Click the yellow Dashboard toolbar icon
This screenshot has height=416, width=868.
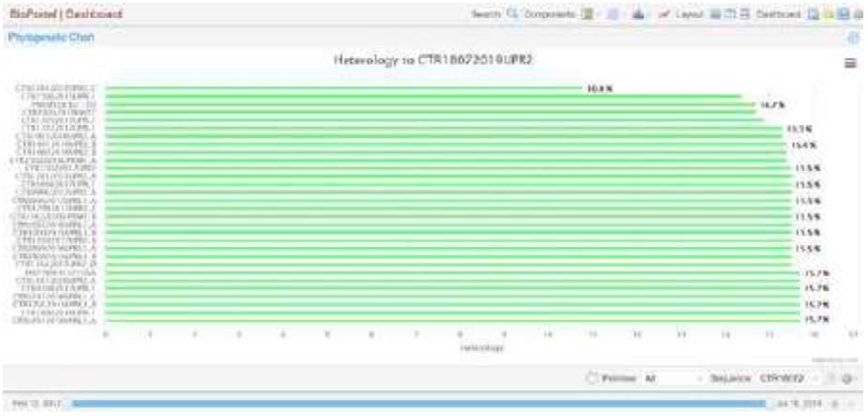[x=829, y=14]
